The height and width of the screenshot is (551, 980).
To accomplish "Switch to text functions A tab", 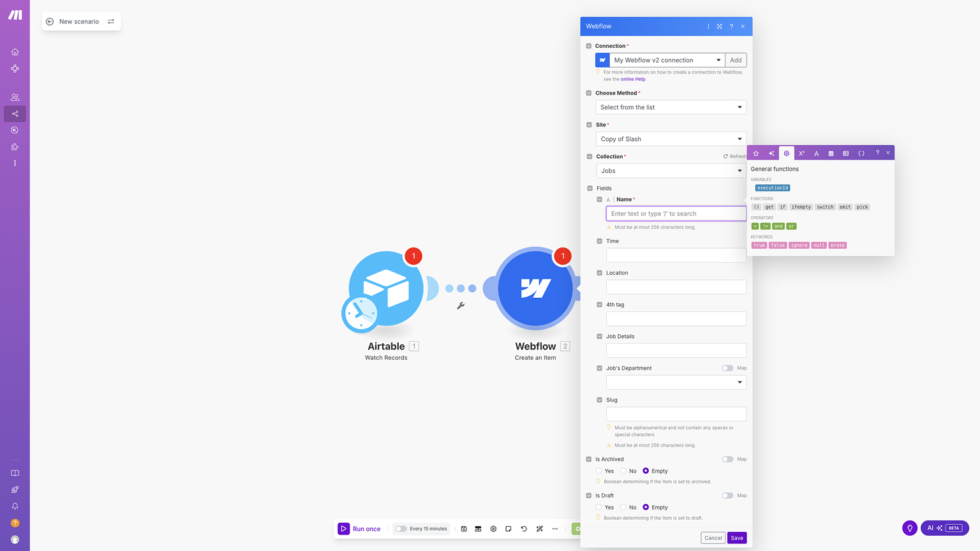I will pyautogui.click(x=816, y=153).
